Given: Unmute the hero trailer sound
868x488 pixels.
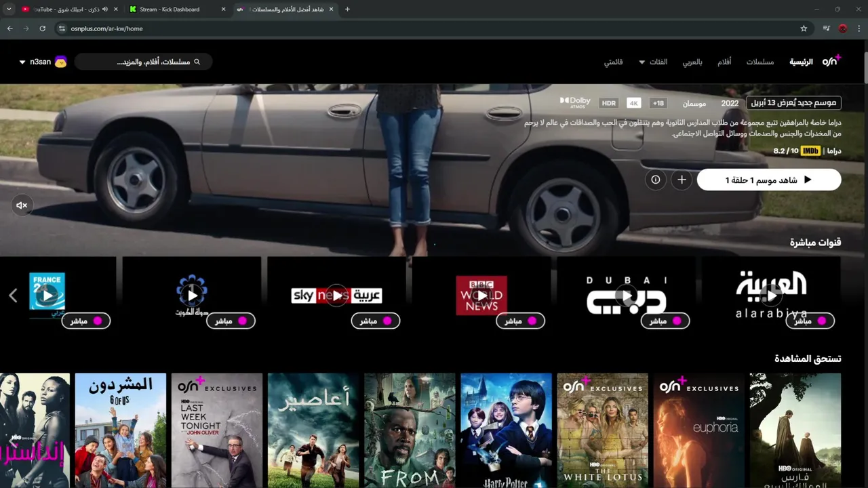Looking at the screenshot, I should [x=22, y=205].
